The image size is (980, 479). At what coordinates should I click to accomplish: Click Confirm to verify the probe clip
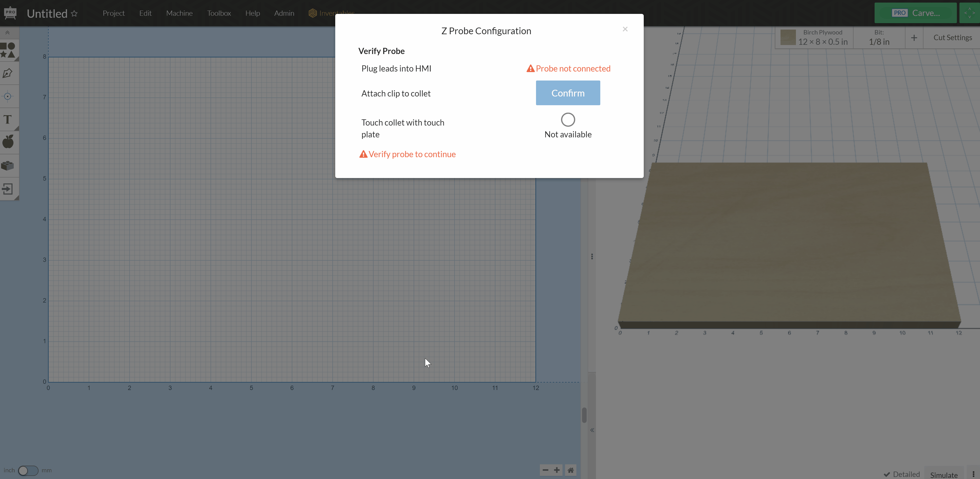click(x=568, y=93)
